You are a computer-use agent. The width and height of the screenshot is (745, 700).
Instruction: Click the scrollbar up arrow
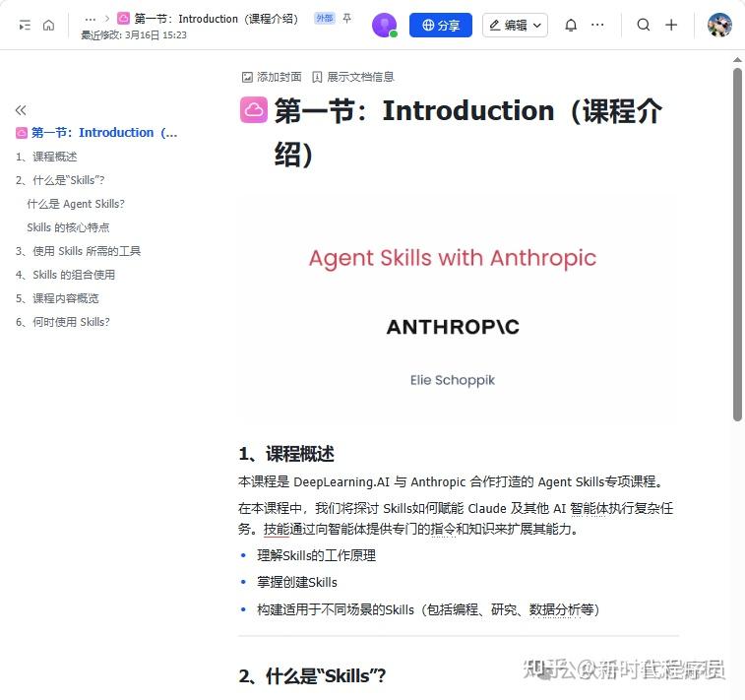coord(737,60)
